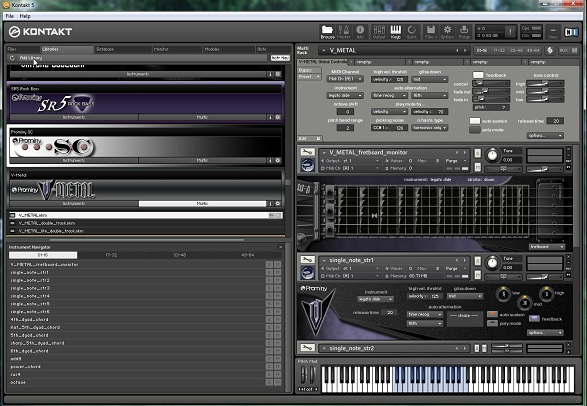Click the Multis button under V-Metal
The width and height of the screenshot is (587, 406).
(x=202, y=204)
